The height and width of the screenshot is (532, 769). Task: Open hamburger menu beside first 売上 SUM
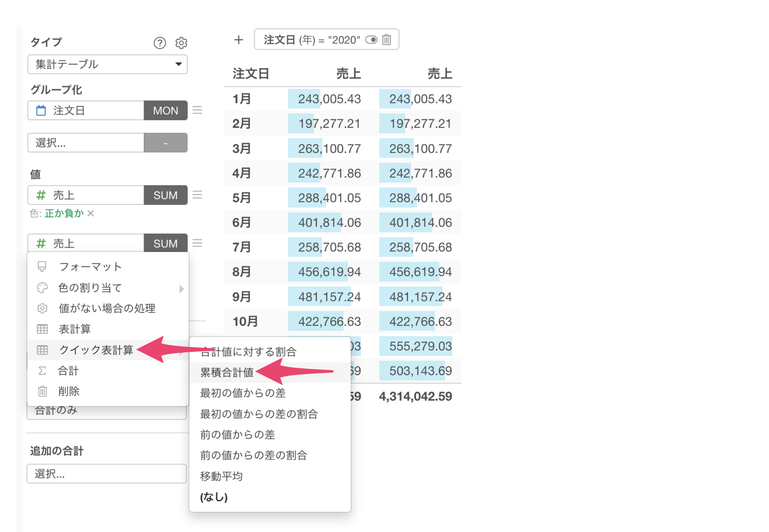coord(197,195)
